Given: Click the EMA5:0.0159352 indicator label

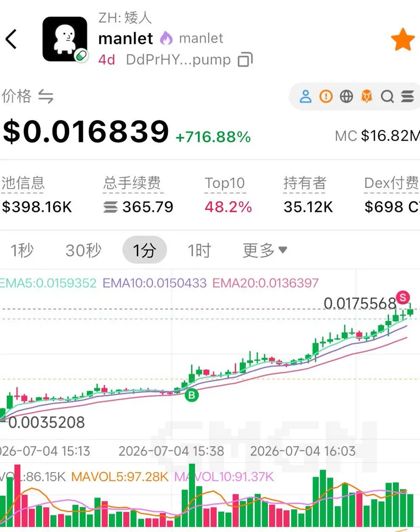Looking at the screenshot, I should click(48, 283).
